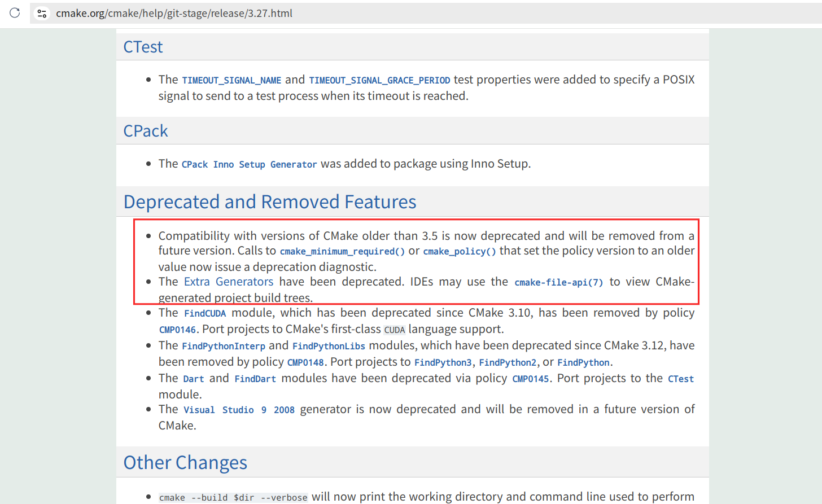The height and width of the screenshot is (504, 822).
Task: Click the text 'value now issue a deprecation diagnostic.'
Action: click(268, 267)
